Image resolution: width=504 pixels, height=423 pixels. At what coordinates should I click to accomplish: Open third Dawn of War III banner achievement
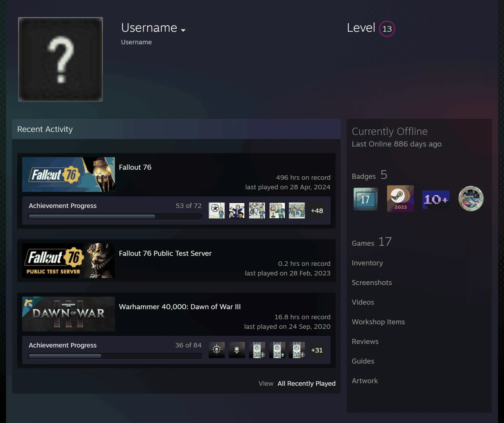257,350
